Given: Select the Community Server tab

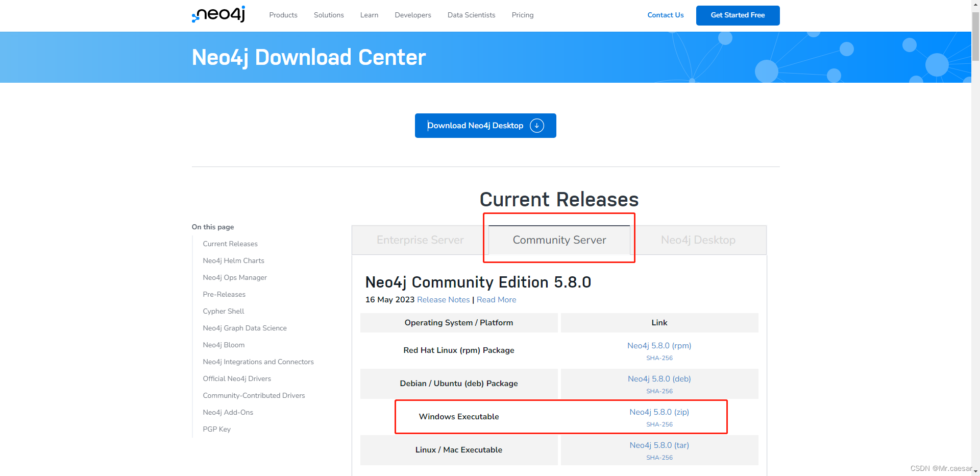Looking at the screenshot, I should pyautogui.click(x=559, y=240).
